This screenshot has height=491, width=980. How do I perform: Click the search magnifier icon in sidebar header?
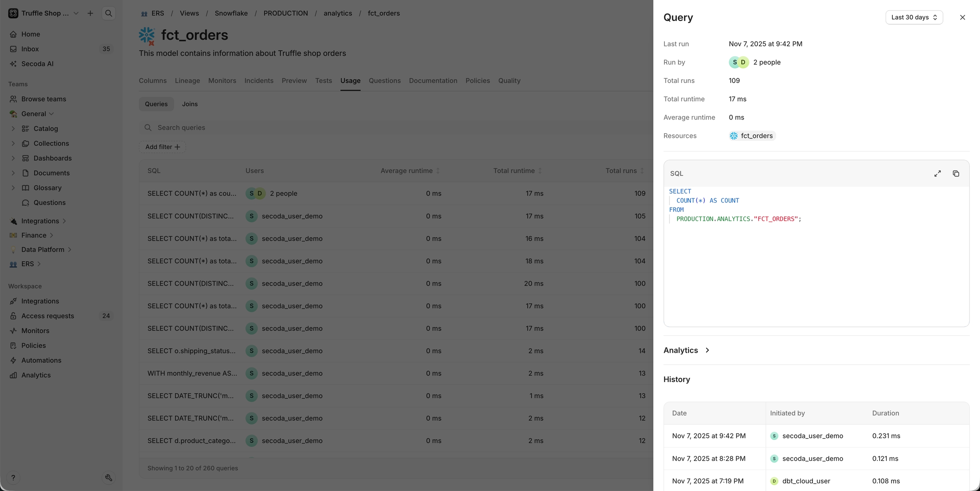108,13
